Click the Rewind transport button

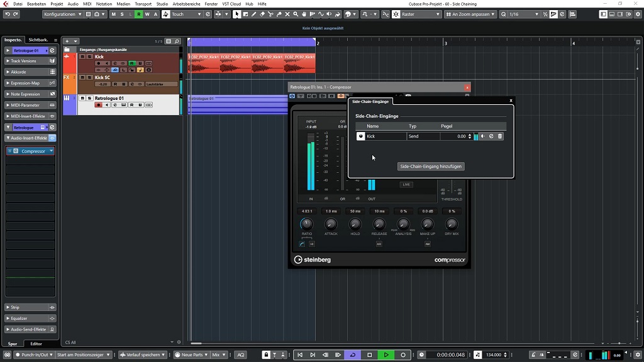325,355
